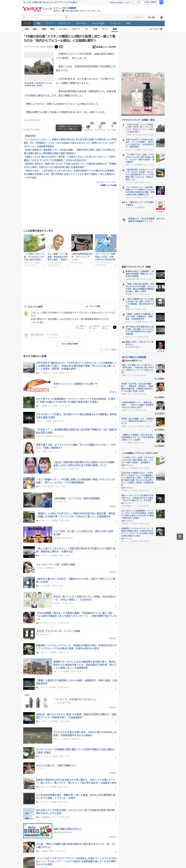Click the ログイン link
The width and height of the screenshot is (186, 868).
coord(57,11)
